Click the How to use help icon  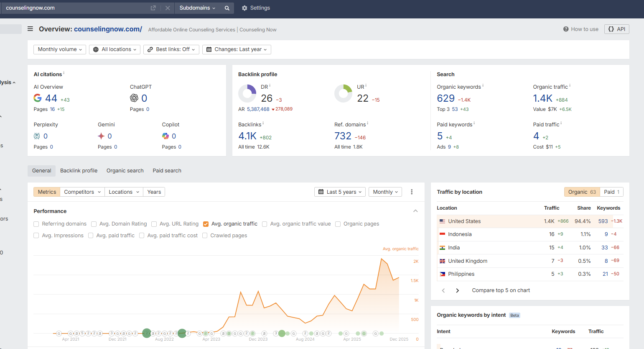(x=566, y=29)
